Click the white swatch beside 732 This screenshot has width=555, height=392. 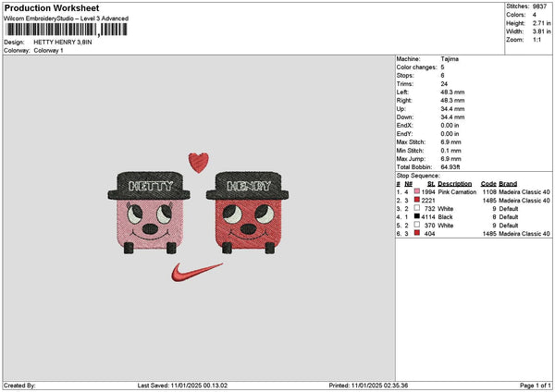[417, 208]
